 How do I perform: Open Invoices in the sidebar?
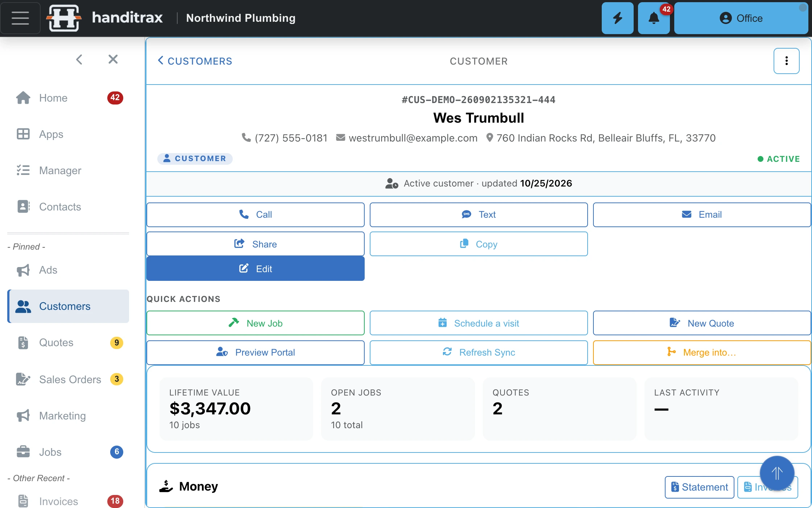click(x=68, y=501)
